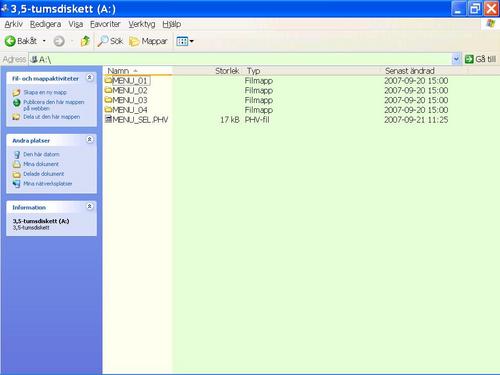This screenshot has height=375, width=500.
Task: Click date 2007-09-21 11:25
Action: (416, 120)
